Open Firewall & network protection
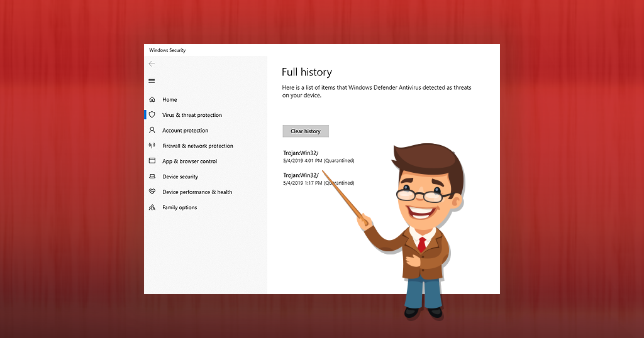The image size is (644, 338). click(197, 146)
